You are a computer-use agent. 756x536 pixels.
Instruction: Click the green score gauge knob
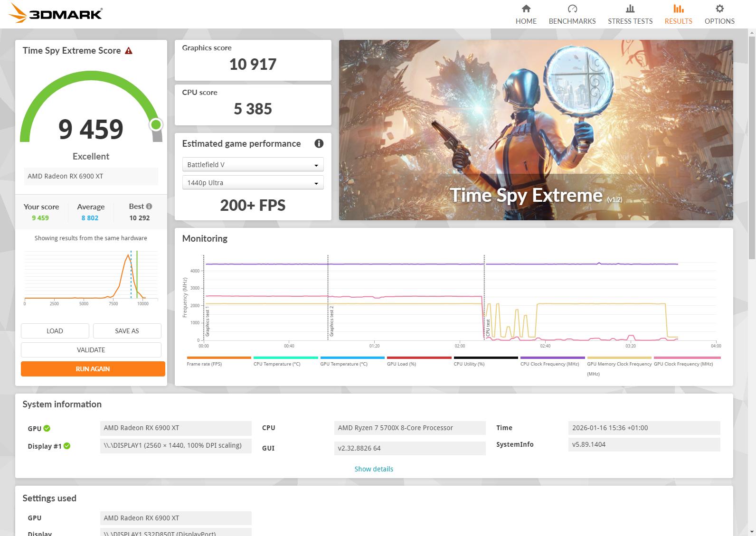tap(156, 125)
